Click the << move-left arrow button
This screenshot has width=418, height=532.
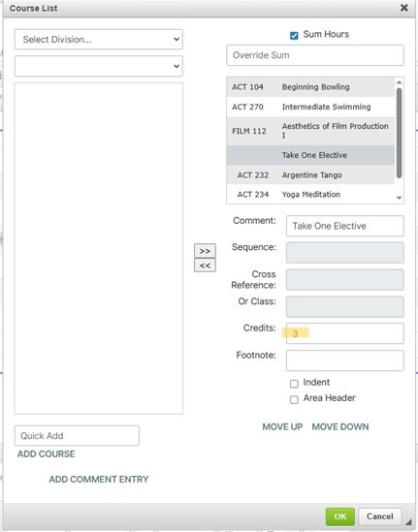[205, 266]
